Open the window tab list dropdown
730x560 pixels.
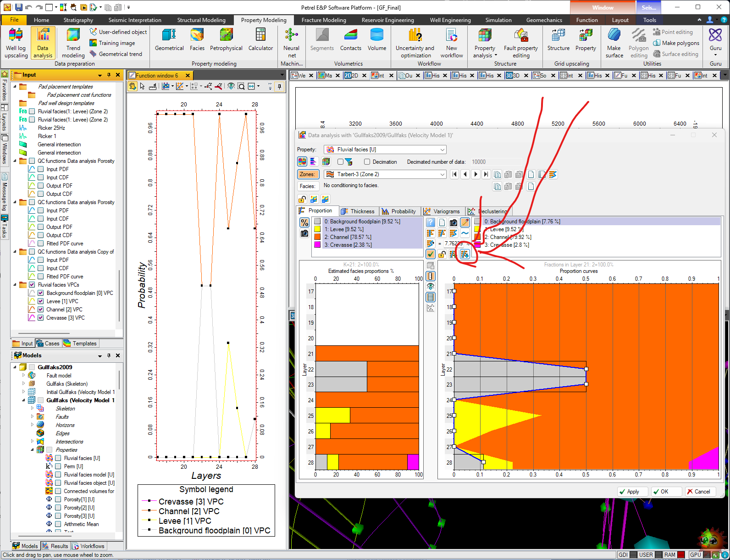point(724,75)
